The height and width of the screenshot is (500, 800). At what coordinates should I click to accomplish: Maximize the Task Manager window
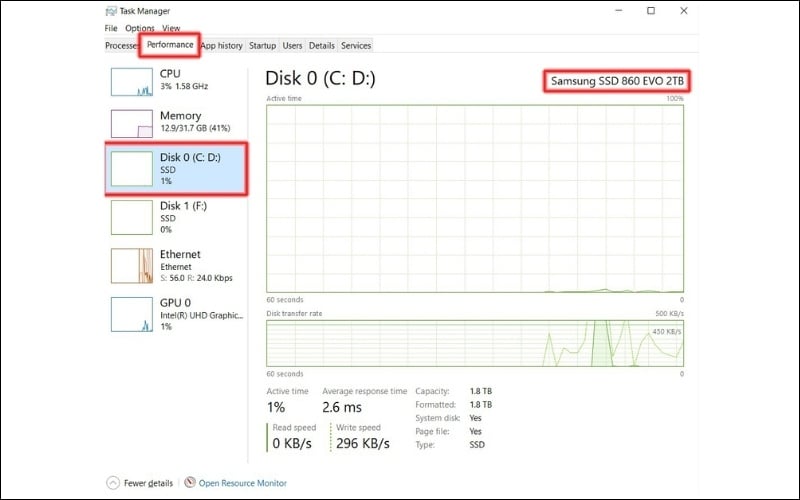[651, 11]
